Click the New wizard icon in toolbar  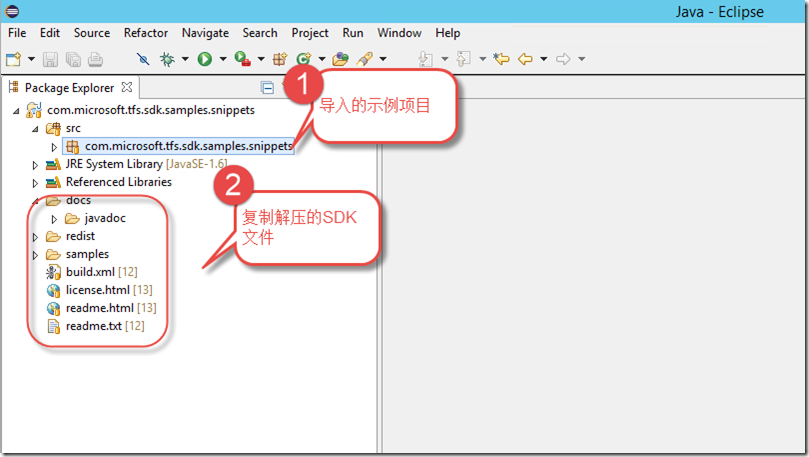point(13,59)
